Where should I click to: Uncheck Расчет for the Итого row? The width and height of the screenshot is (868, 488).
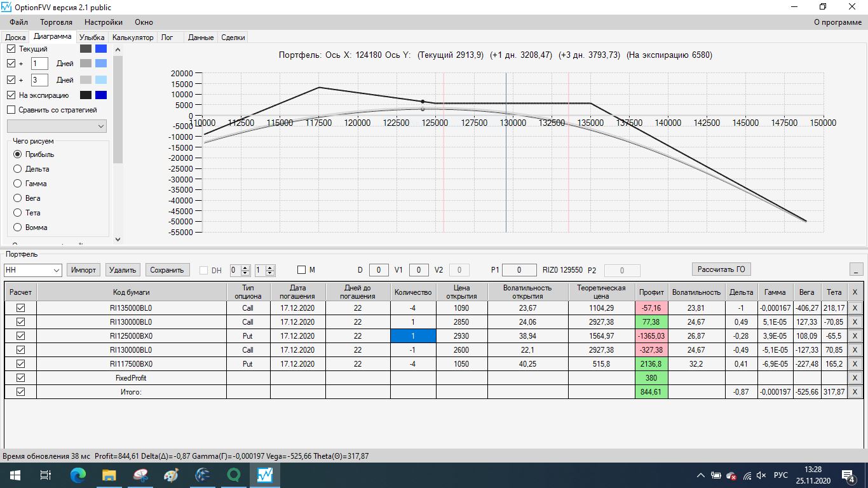(x=20, y=391)
